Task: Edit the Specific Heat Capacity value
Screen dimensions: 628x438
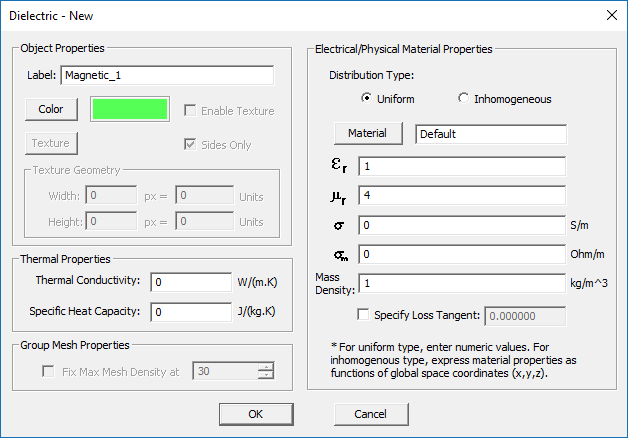Action: [191, 312]
